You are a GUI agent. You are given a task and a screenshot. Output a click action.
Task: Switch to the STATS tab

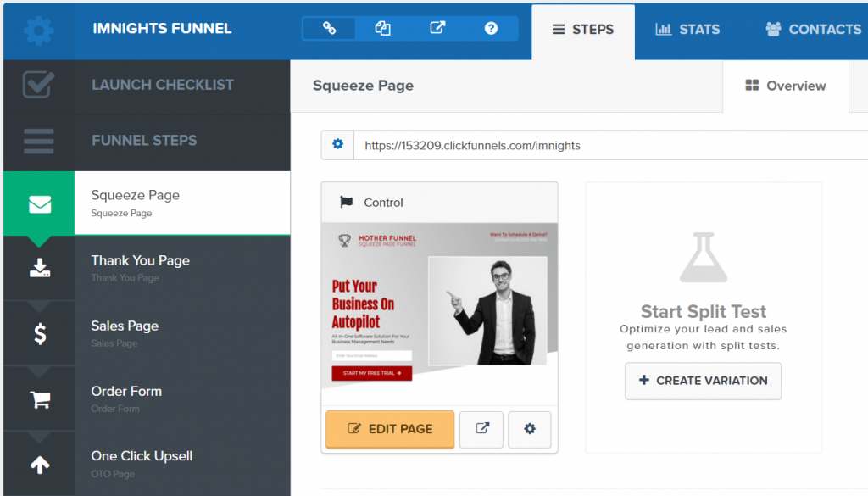[x=687, y=30]
